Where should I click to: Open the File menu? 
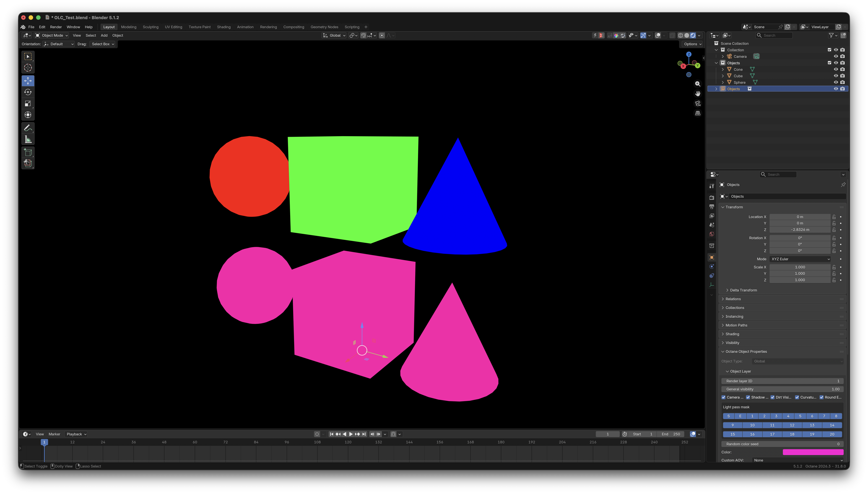point(31,27)
